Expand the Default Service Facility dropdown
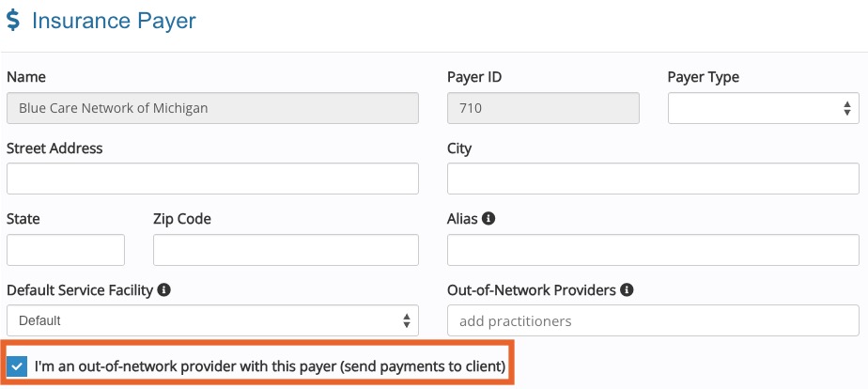The height and width of the screenshot is (389, 868). click(x=212, y=320)
